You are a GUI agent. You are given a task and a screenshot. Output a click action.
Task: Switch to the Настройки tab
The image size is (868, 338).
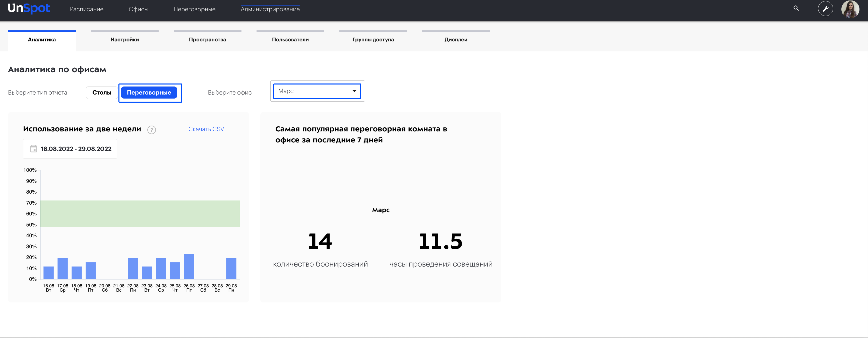point(125,40)
